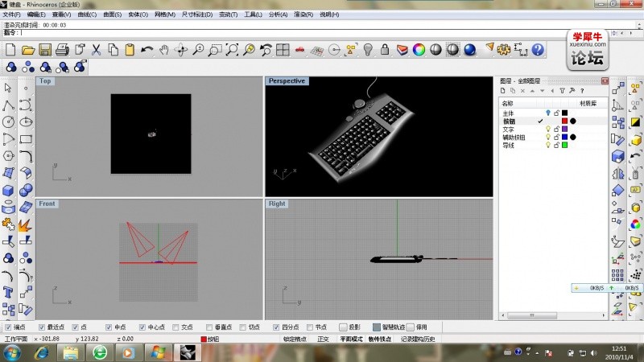This screenshot has height=362, width=644.
Task: Open the 文件(F) menu
Action: click(x=11, y=14)
